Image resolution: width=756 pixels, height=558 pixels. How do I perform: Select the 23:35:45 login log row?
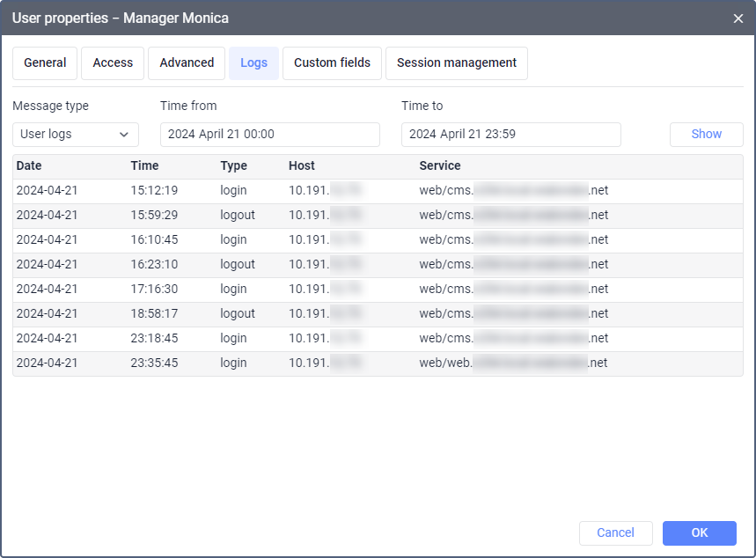378,363
